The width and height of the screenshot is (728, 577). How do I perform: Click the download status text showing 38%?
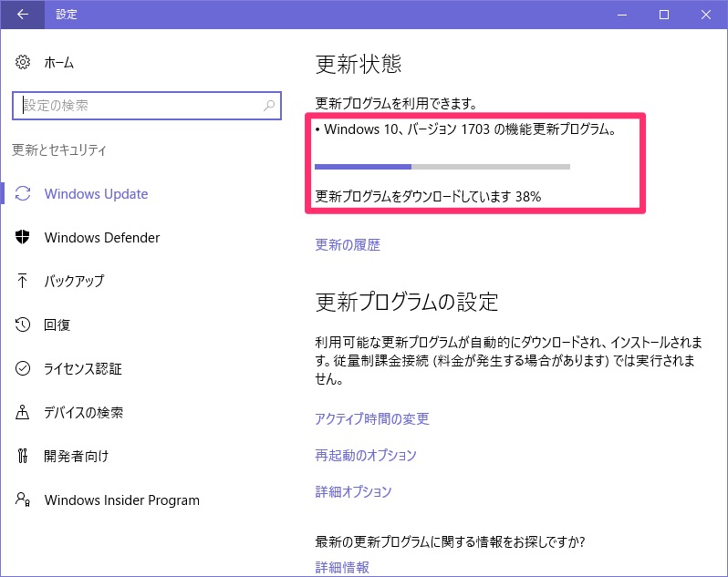click(428, 196)
